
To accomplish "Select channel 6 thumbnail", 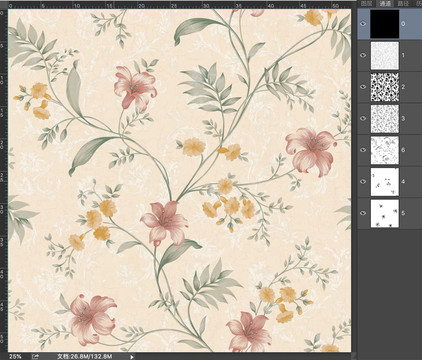I will point(385,150).
